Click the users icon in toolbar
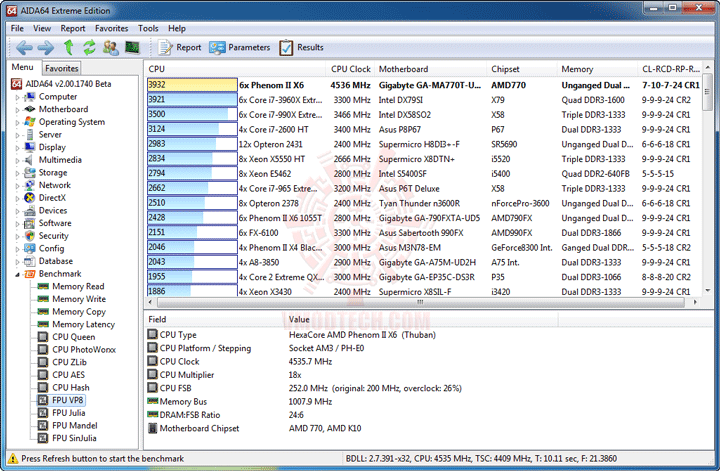The image size is (720, 471). (x=111, y=47)
